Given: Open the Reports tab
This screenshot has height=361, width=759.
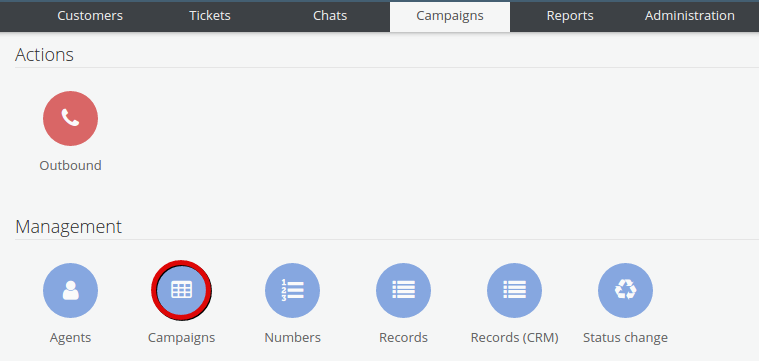Looking at the screenshot, I should pos(570,16).
